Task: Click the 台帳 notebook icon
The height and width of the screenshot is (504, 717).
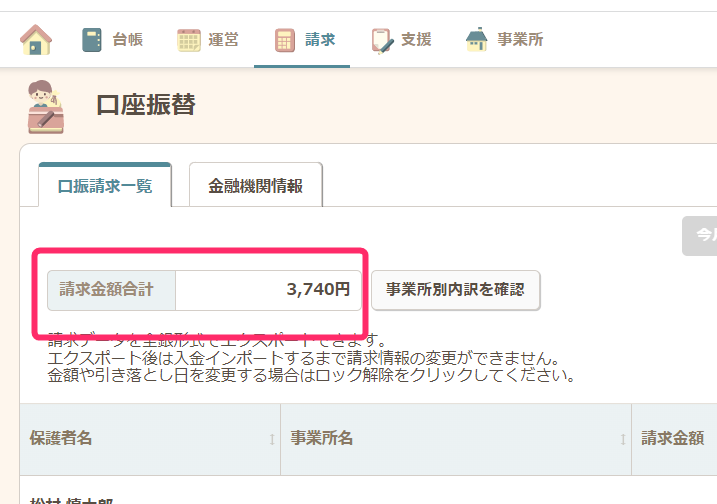Action: [x=93, y=40]
